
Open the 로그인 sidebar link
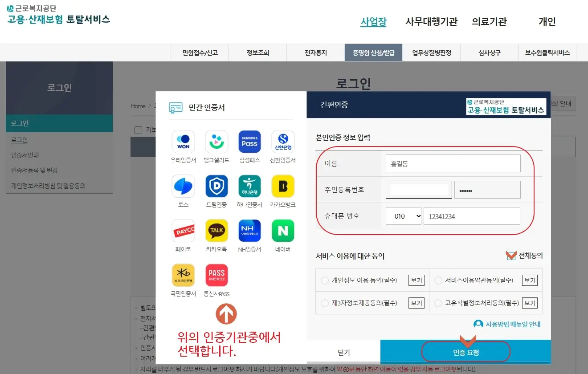[19, 140]
